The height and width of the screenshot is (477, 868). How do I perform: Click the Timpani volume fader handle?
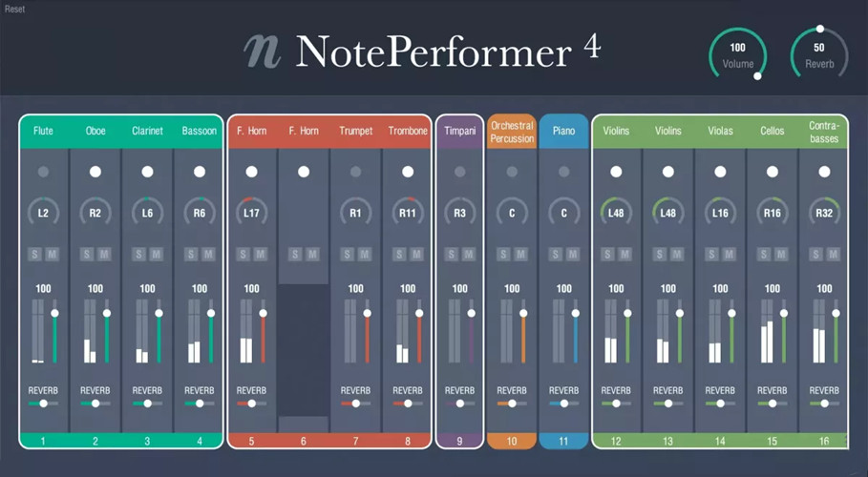[471, 313]
